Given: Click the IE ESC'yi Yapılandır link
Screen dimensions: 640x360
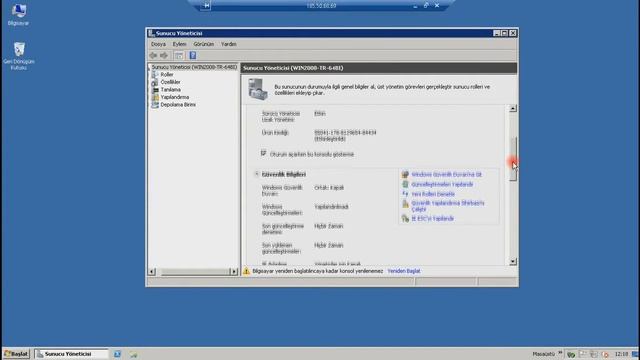Looking at the screenshot, I should (x=433, y=219).
